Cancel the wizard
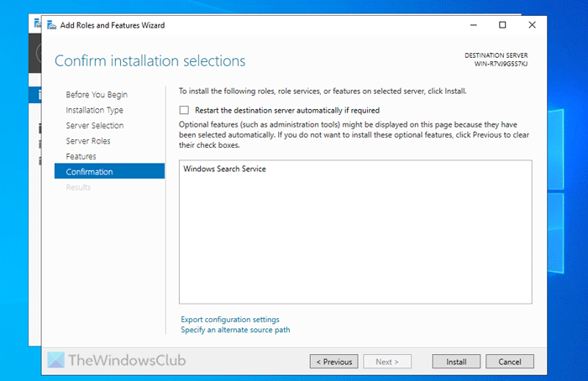This screenshot has height=381, width=588. pos(510,362)
